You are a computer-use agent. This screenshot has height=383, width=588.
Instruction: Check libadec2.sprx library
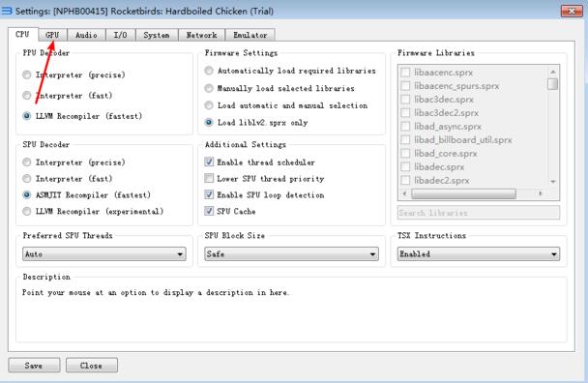click(x=405, y=181)
